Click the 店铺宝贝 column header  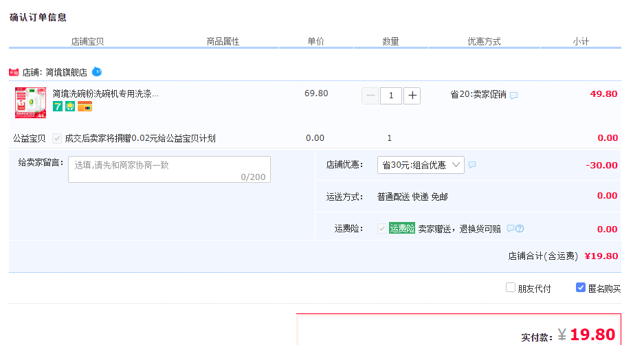pyautogui.click(x=87, y=41)
